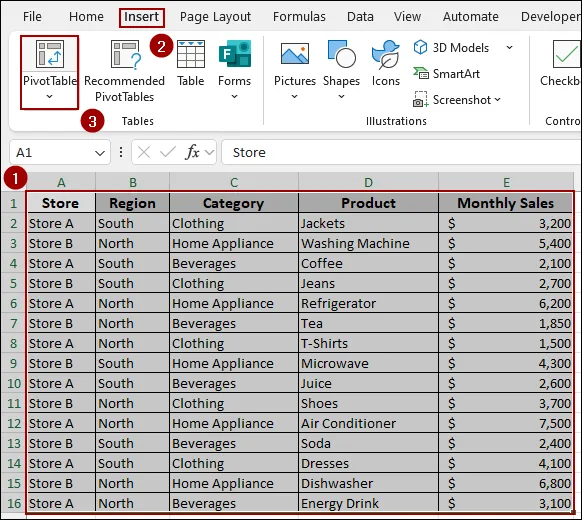The image size is (582, 520).
Task: Select the Dishwasher cell
Action: point(368,483)
